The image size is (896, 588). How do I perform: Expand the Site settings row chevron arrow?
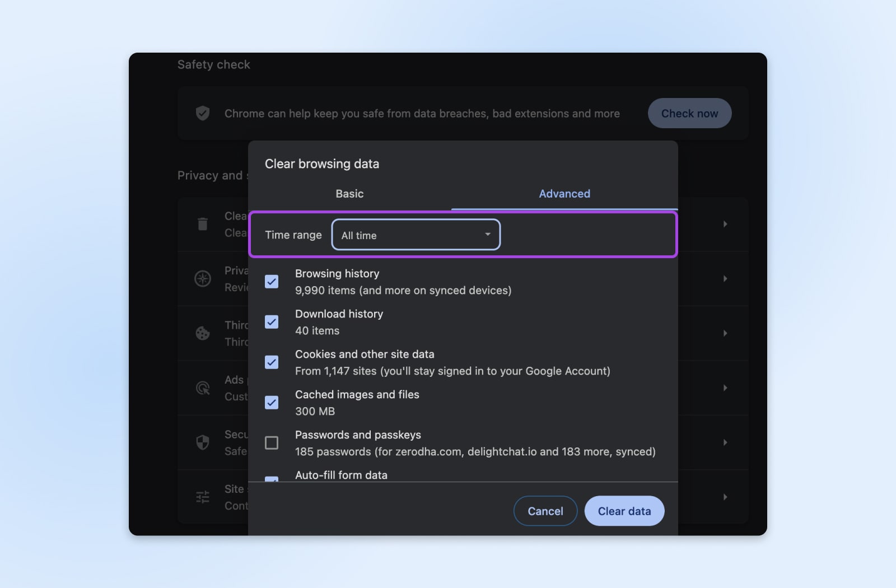tap(725, 497)
